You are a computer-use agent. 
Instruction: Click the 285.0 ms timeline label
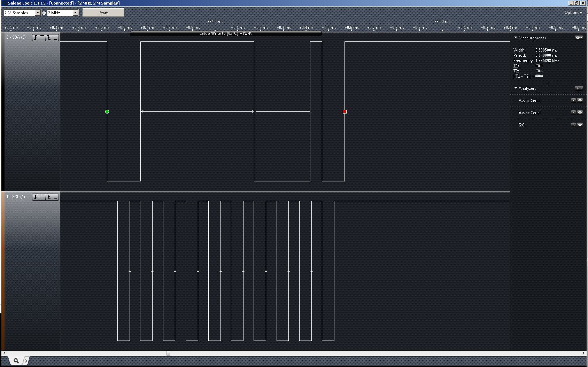442,22
